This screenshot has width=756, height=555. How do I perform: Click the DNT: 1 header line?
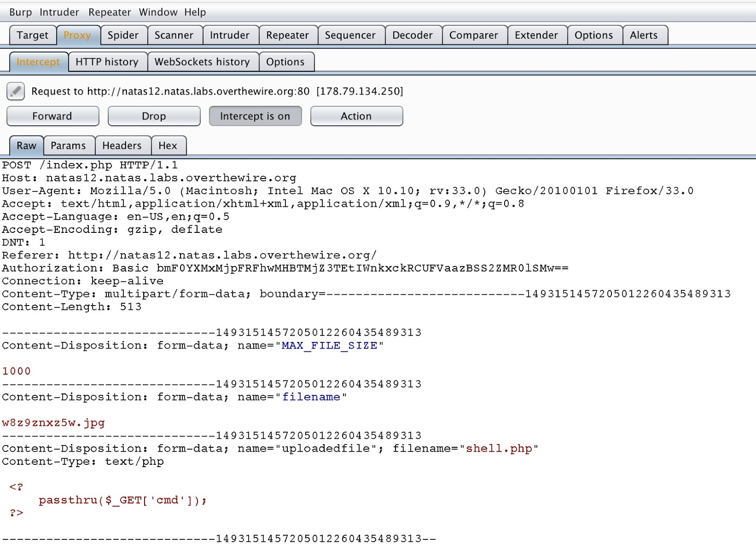click(24, 242)
